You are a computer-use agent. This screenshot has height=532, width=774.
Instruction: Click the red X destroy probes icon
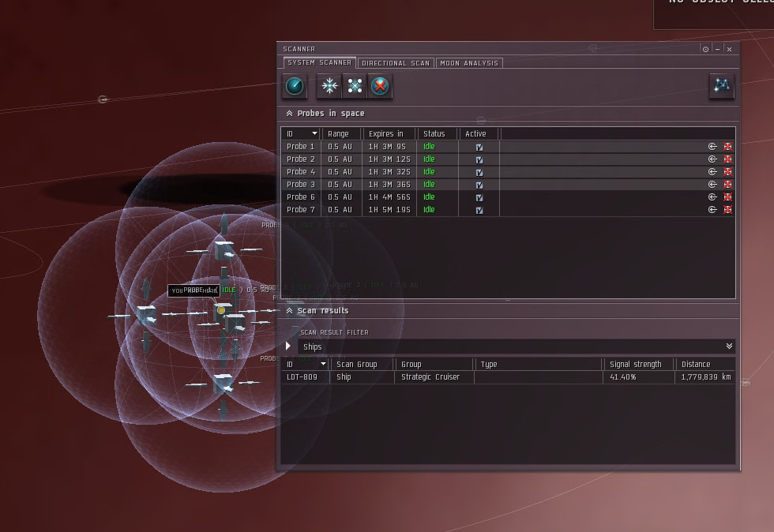pos(380,86)
